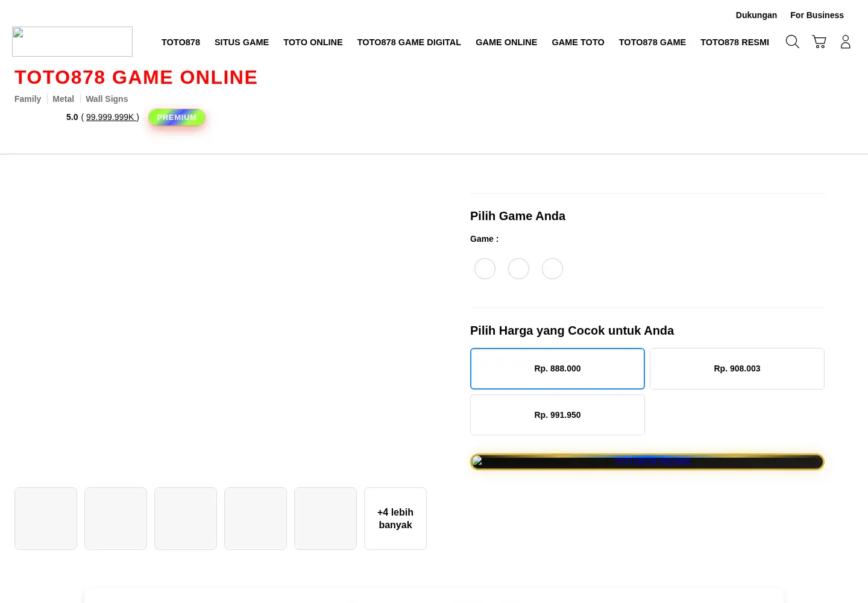This screenshot has width=868, height=603.
Task: Click the site logo image
Action: (72, 42)
